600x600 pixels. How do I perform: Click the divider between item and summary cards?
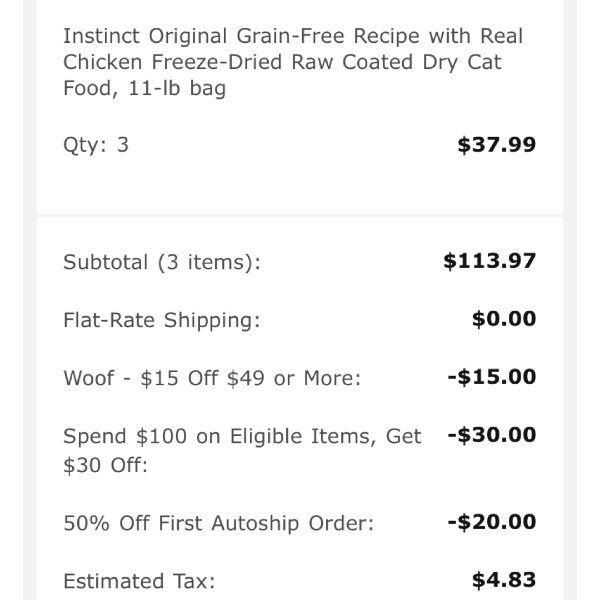[300, 216]
